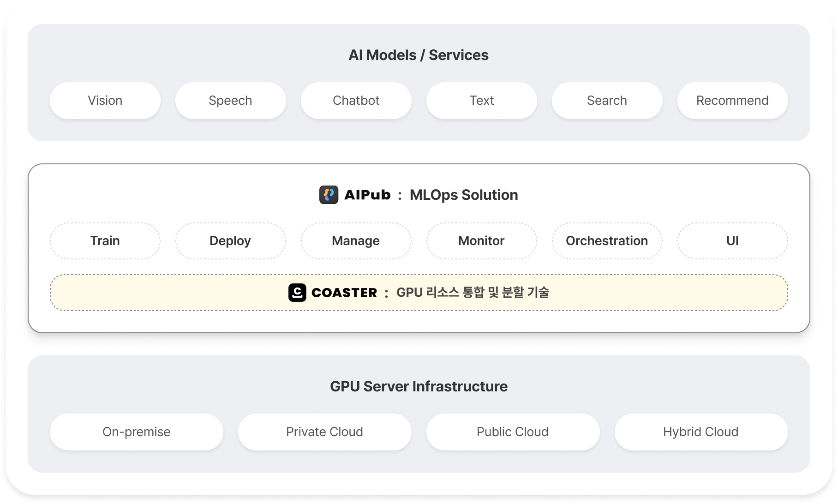838x504 pixels.
Task: Click the COASTER GPU resource banner
Action: click(419, 293)
